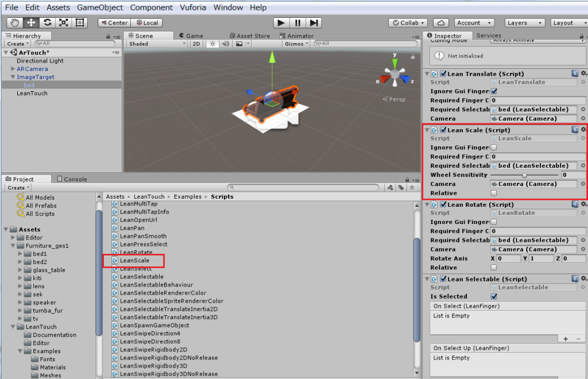This screenshot has height=379, width=588.
Task: Open the Shaded draw mode dropdown
Action: click(157, 44)
